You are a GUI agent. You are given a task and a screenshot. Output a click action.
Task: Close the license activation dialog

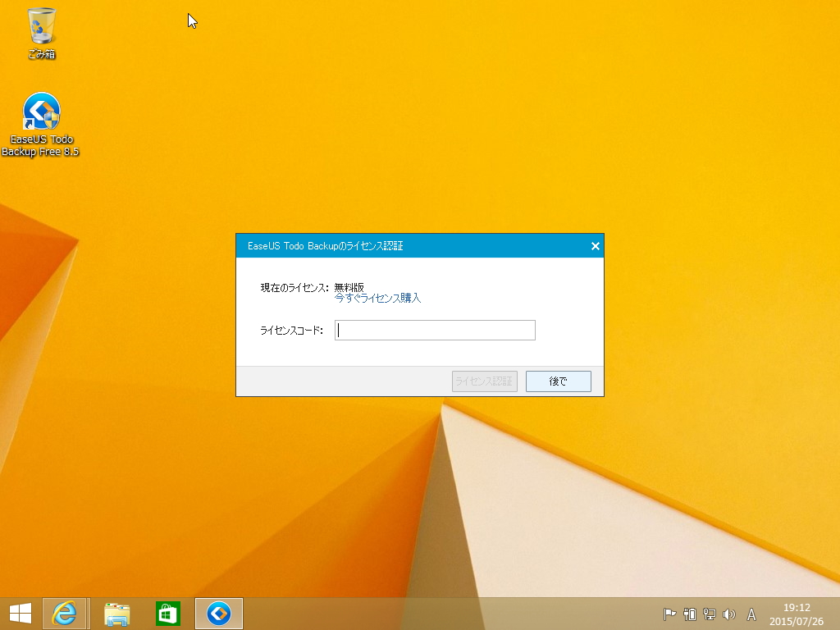coord(595,245)
